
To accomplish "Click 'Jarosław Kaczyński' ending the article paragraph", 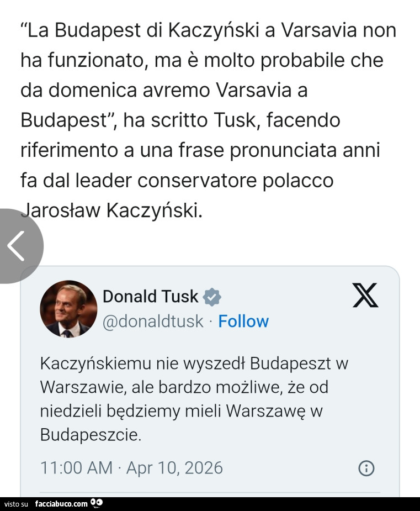I will tap(110, 209).
